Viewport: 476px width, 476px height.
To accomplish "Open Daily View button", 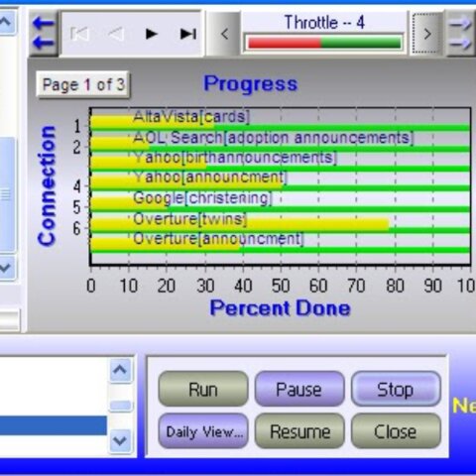I will (x=203, y=431).
